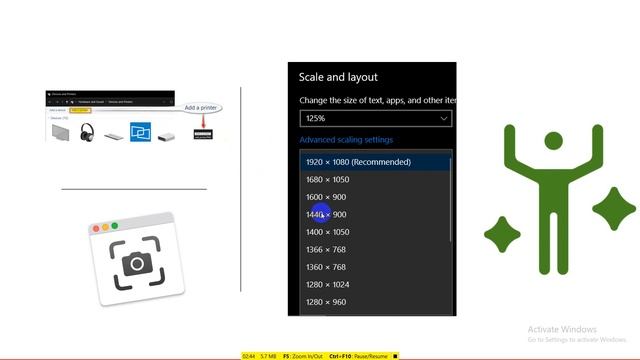Click the recorder stop square button
This screenshot has height=360, width=640.
click(x=395, y=356)
